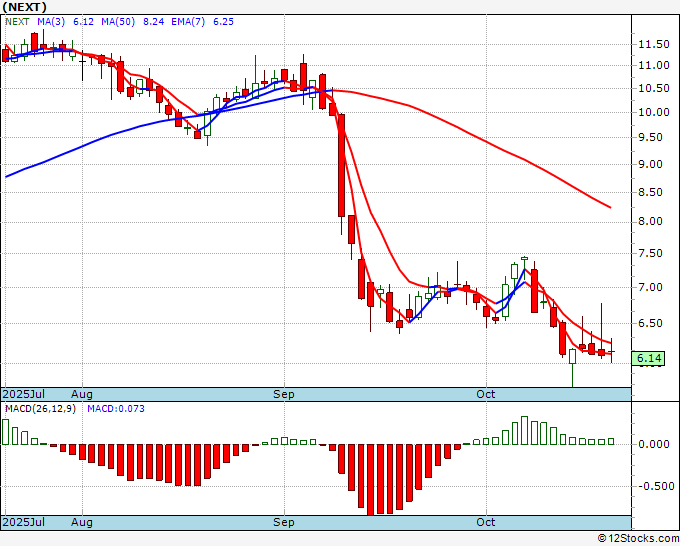Click the 11.00 price axis label

click(x=654, y=65)
